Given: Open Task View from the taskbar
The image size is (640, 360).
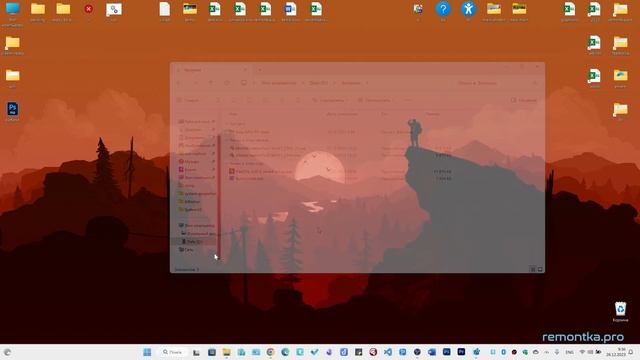Looking at the screenshot, I should 196,352.
